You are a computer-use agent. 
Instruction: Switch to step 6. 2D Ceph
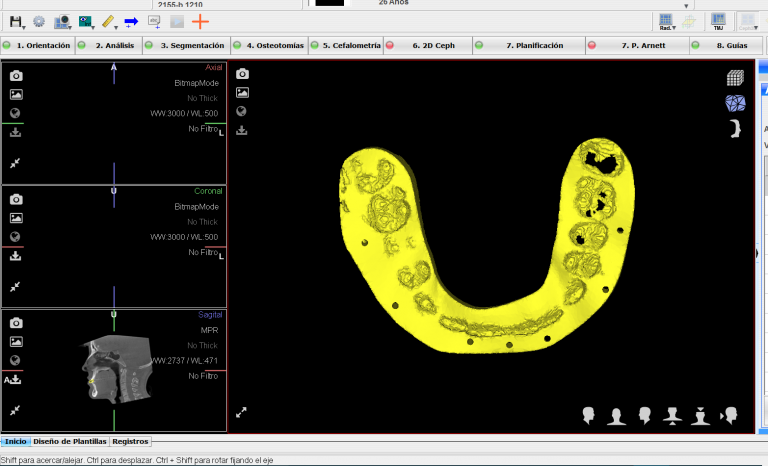coord(428,46)
